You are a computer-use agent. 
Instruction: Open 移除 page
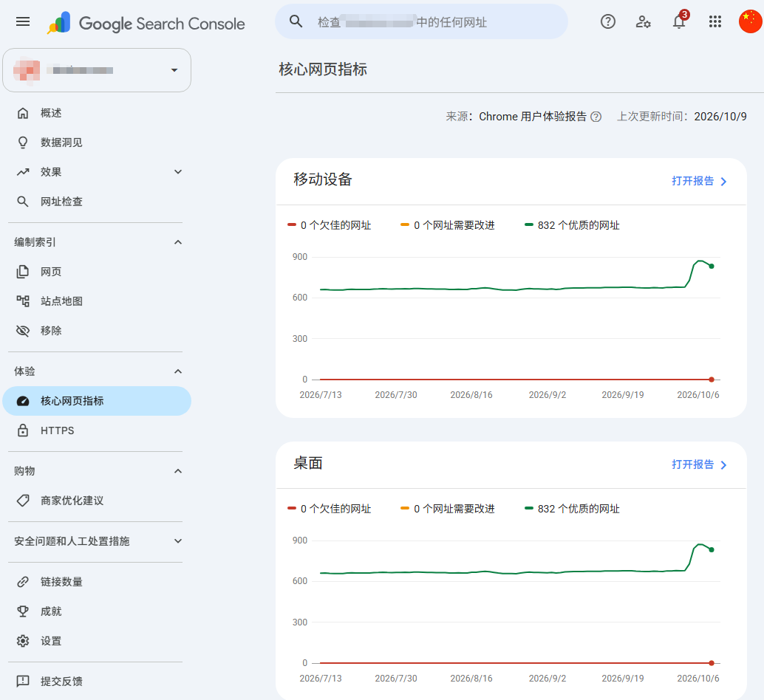[97, 331]
